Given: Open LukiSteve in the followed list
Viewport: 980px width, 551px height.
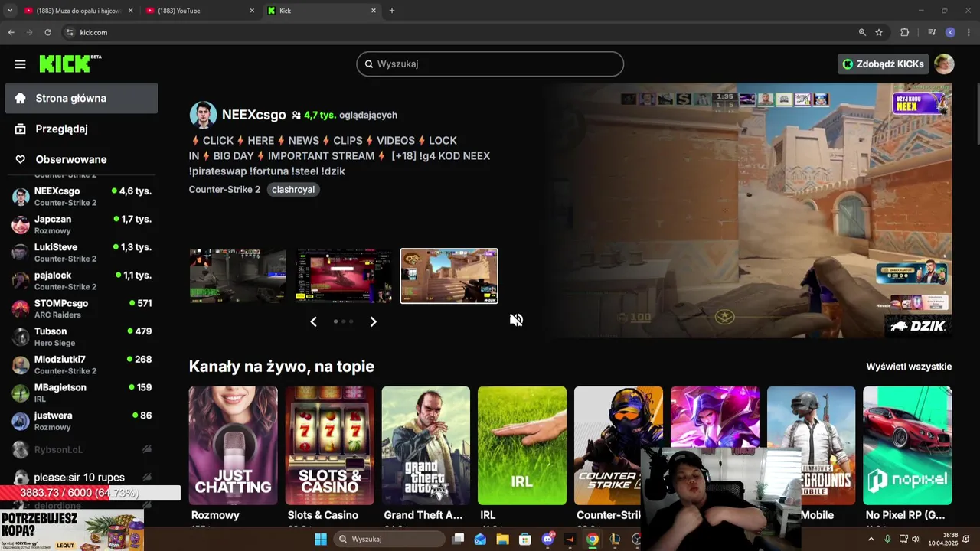Looking at the screenshot, I should tap(82, 253).
